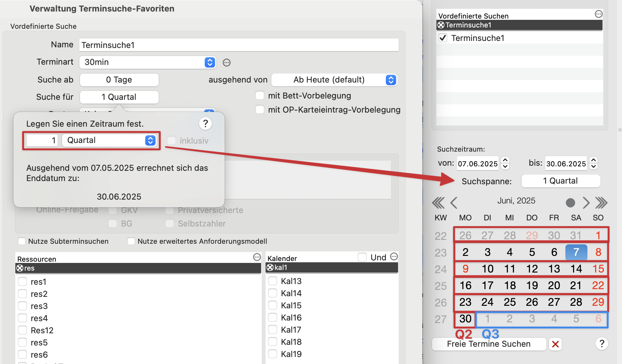Open Ressourcen list options icon
Image resolution: width=622 pixels, height=364 pixels.
[x=257, y=257]
